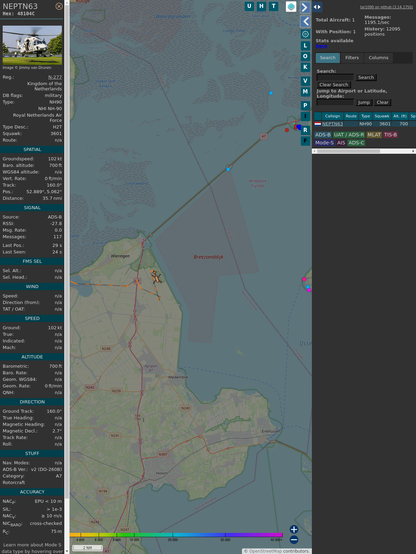Screen dimensions: 416x554
Task: Sort table by Type column header
Action: coord(365,116)
